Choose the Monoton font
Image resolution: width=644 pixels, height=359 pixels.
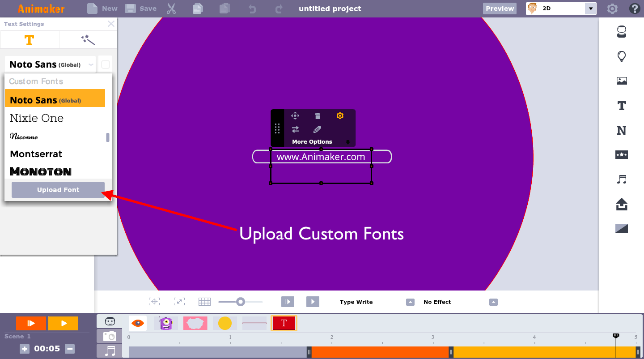[41, 171]
